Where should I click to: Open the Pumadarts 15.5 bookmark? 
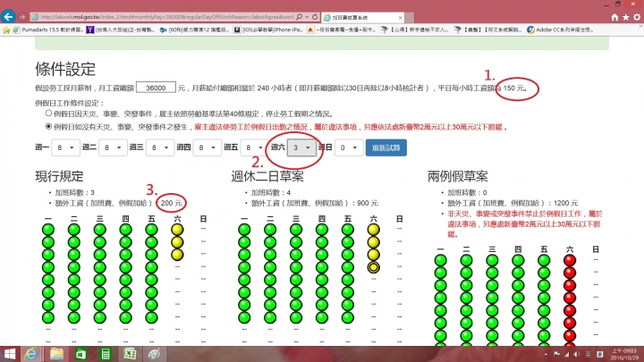(48, 29)
